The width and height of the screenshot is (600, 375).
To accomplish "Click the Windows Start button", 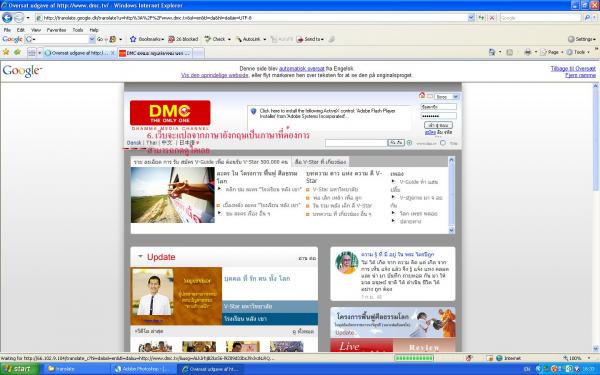I will click(x=20, y=369).
